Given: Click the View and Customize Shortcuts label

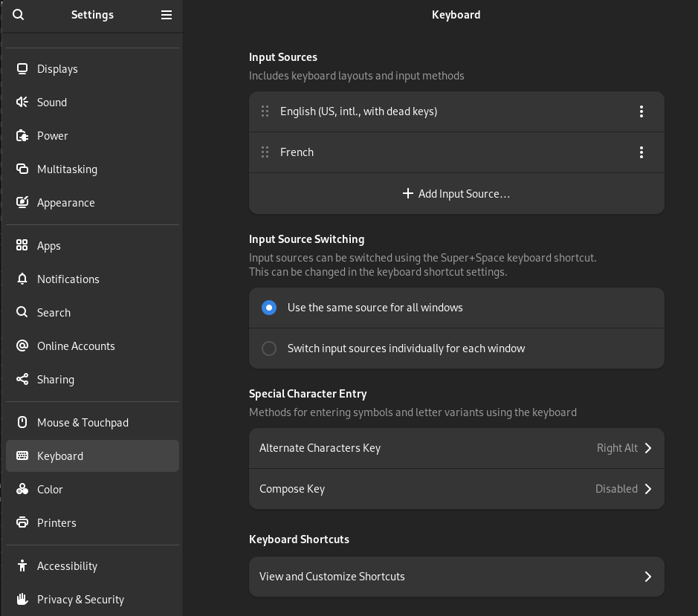Looking at the screenshot, I should click(332, 577).
